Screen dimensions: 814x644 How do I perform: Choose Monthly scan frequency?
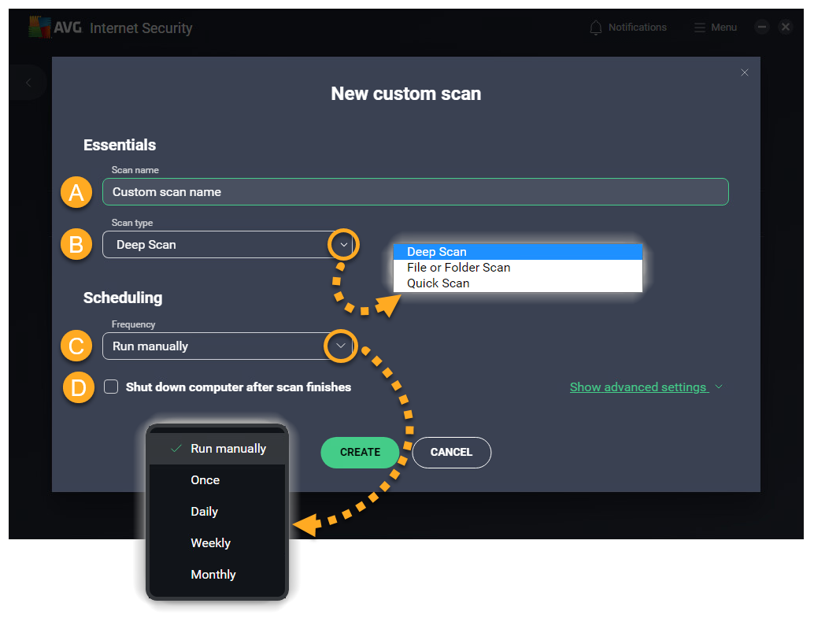tap(213, 575)
